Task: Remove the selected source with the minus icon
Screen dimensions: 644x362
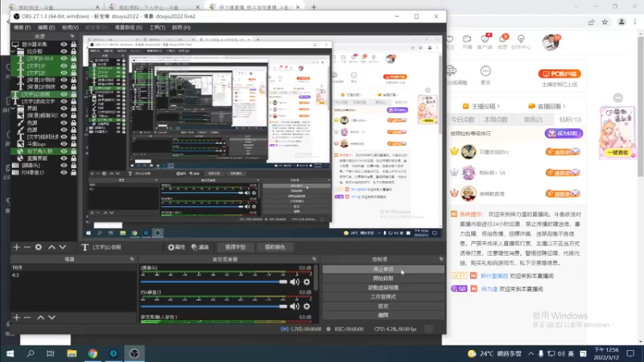Action: coord(27,247)
